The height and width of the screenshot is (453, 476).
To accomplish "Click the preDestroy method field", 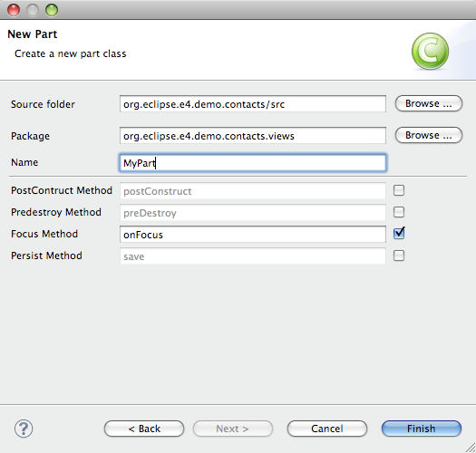I will pos(253,213).
